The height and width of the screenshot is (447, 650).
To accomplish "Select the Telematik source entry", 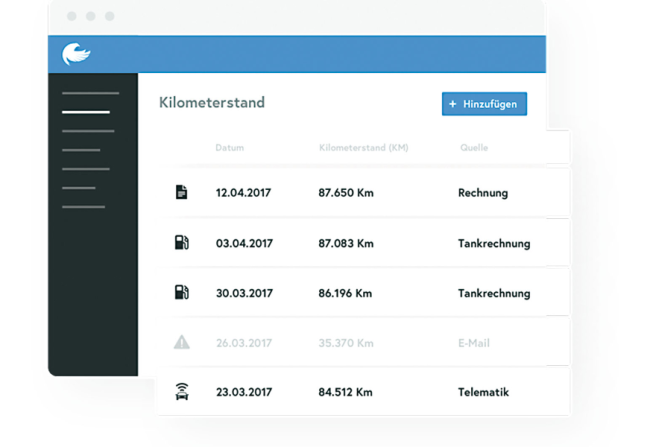I will (x=483, y=392).
